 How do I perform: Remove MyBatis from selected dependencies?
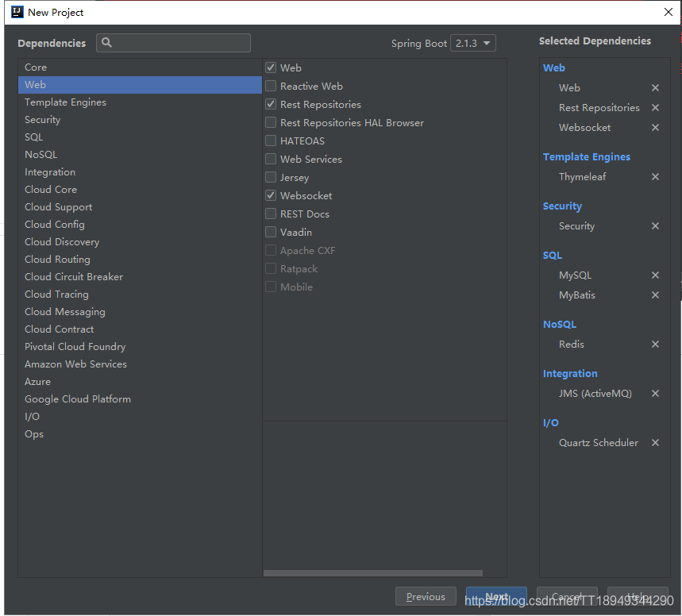[x=655, y=295]
